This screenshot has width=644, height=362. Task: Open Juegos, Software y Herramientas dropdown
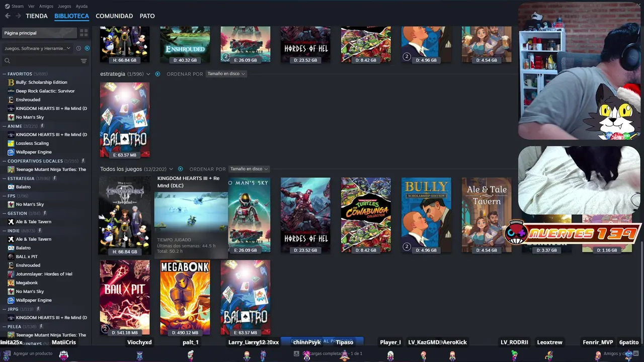pyautogui.click(x=37, y=48)
